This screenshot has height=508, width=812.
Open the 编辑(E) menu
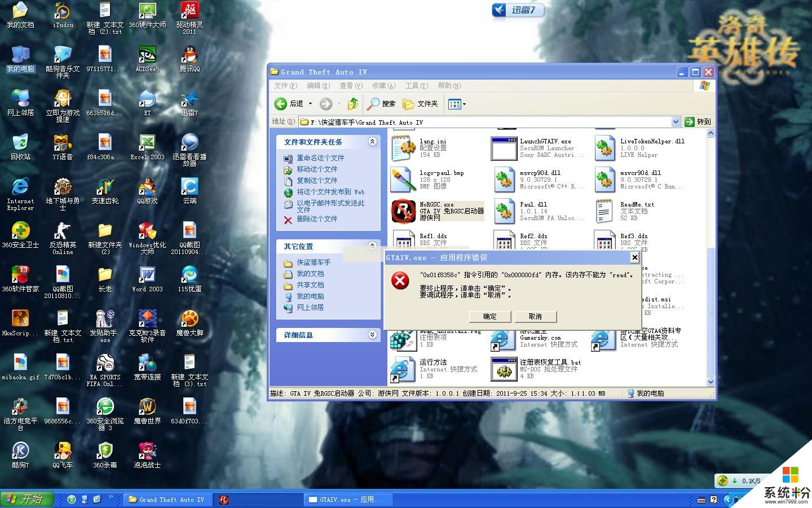[x=319, y=86]
